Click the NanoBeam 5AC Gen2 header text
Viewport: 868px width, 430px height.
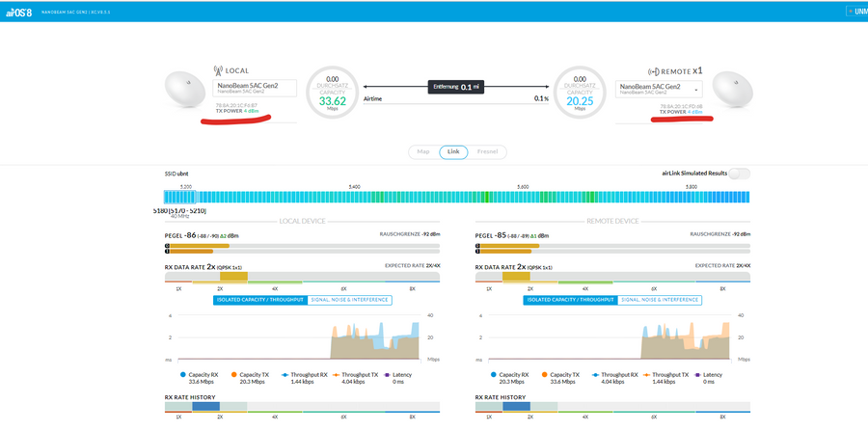tap(76, 12)
